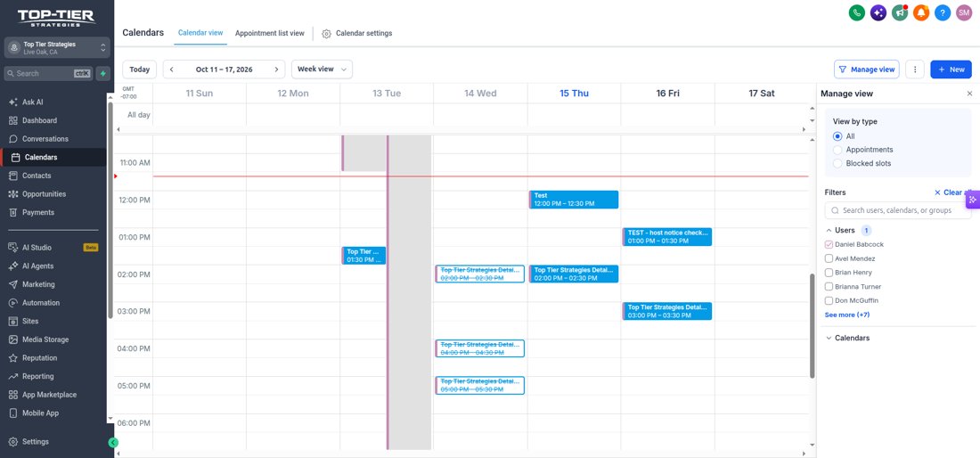Close the Manage view panel
Image resolution: width=980 pixels, height=458 pixels.
(969, 94)
